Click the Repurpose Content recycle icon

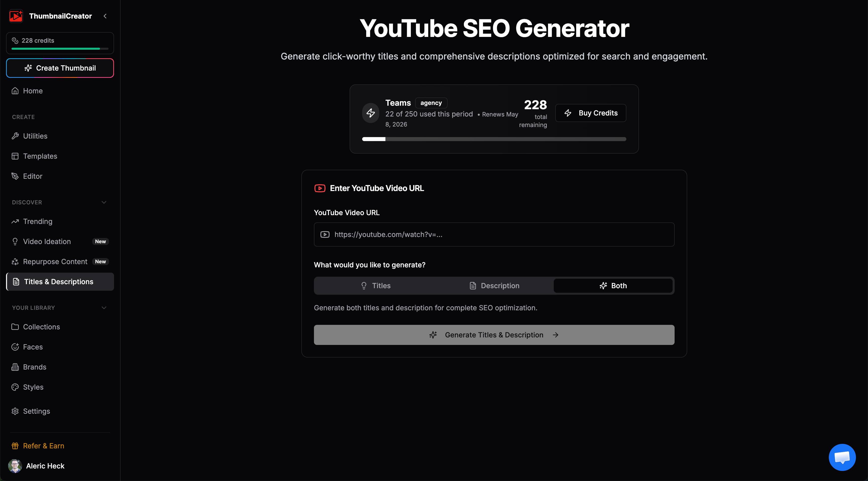pos(15,262)
